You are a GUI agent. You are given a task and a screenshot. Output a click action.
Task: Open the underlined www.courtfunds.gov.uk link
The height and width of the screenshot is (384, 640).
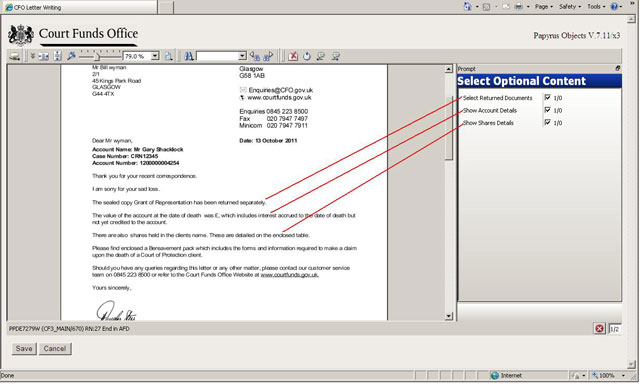tap(289, 275)
